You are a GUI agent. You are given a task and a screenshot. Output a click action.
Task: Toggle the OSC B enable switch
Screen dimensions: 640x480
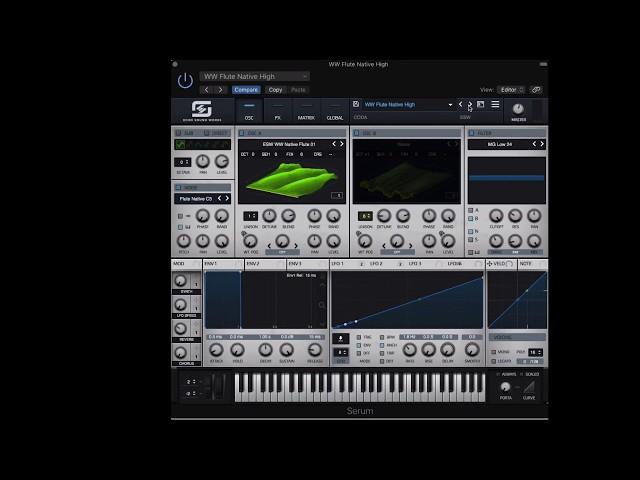[x=356, y=133]
